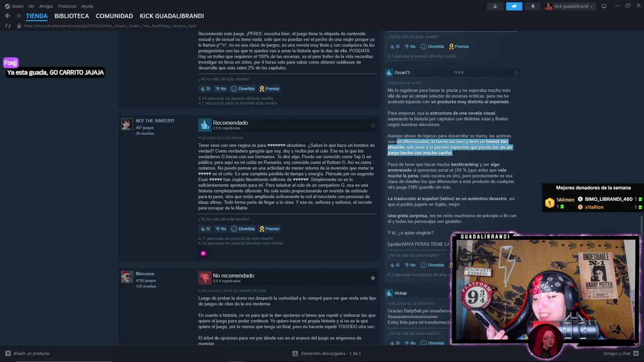The image size is (644, 362).
Task: Open Amigos y chat panel
Action: click(x=621, y=353)
